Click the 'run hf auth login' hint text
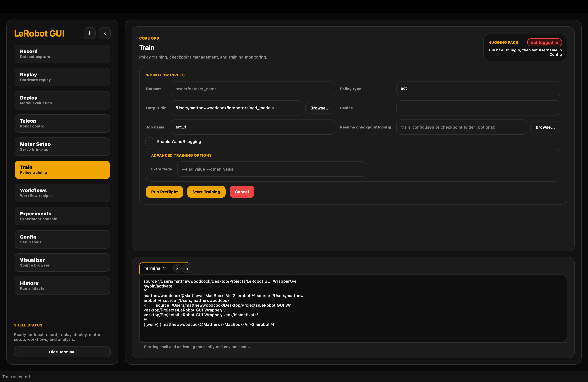The width and height of the screenshot is (588, 382). click(525, 52)
